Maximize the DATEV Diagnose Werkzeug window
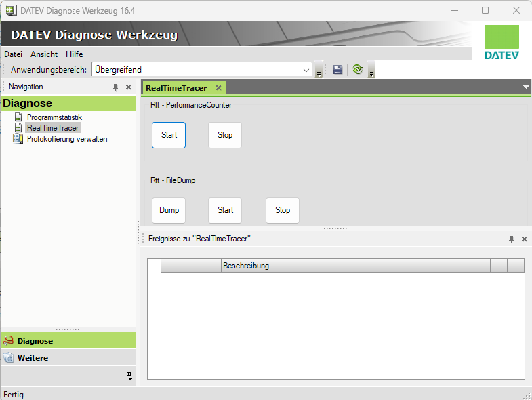Viewport: 532px width, 400px height. click(485, 11)
